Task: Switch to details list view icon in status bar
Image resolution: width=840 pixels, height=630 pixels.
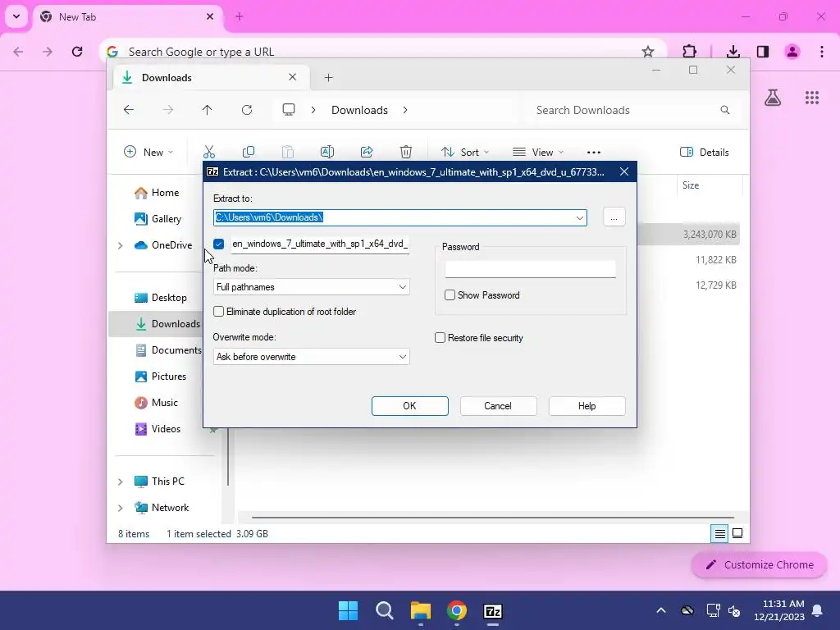Action: (x=719, y=533)
